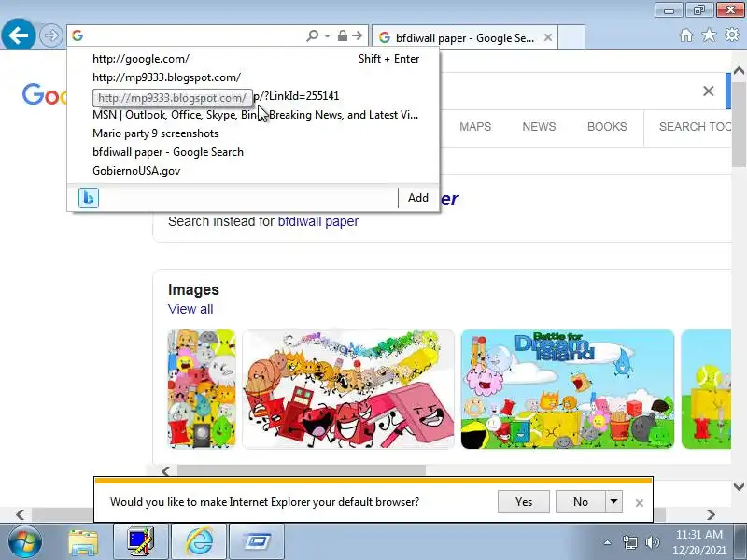Click the Go arrow in address bar
This screenshot has height=560, width=747.
(357, 35)
